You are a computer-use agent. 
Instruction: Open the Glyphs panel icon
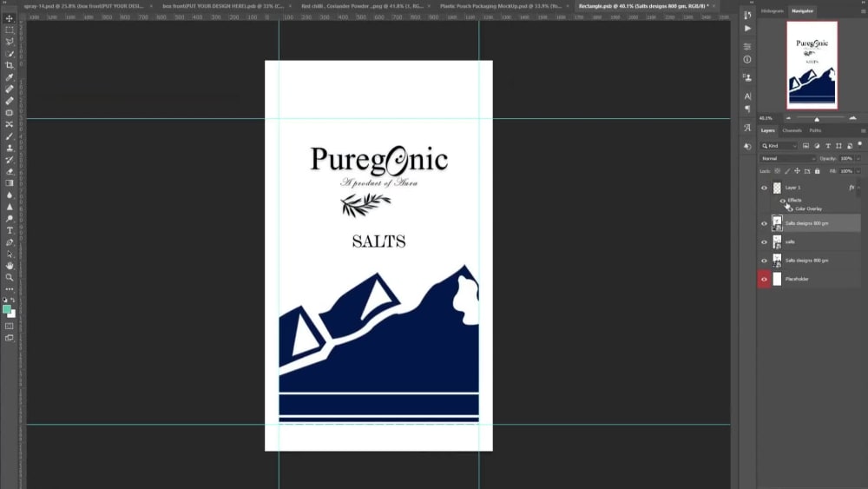[747, 128]
